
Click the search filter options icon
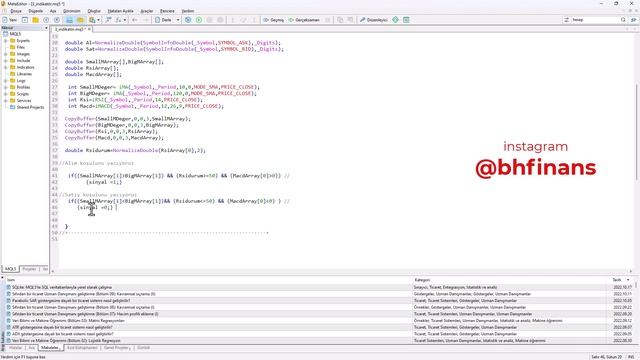click(567, 20)
